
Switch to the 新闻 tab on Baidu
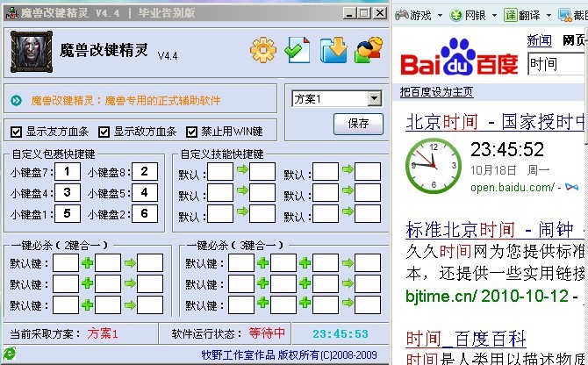539,40
